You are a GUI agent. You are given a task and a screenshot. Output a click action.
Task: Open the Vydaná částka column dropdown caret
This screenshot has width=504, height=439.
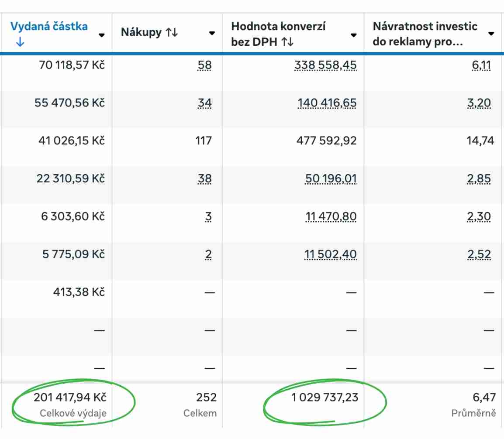(102, 35)
